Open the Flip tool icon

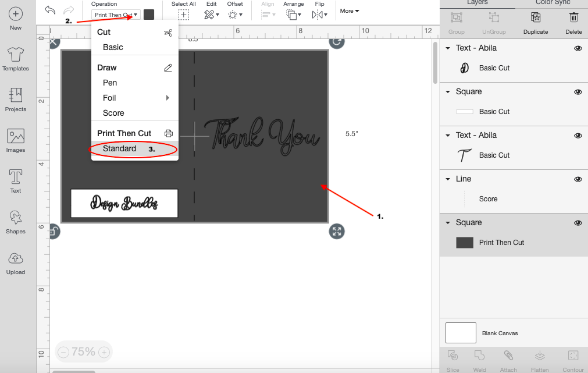tap(317, 15)
